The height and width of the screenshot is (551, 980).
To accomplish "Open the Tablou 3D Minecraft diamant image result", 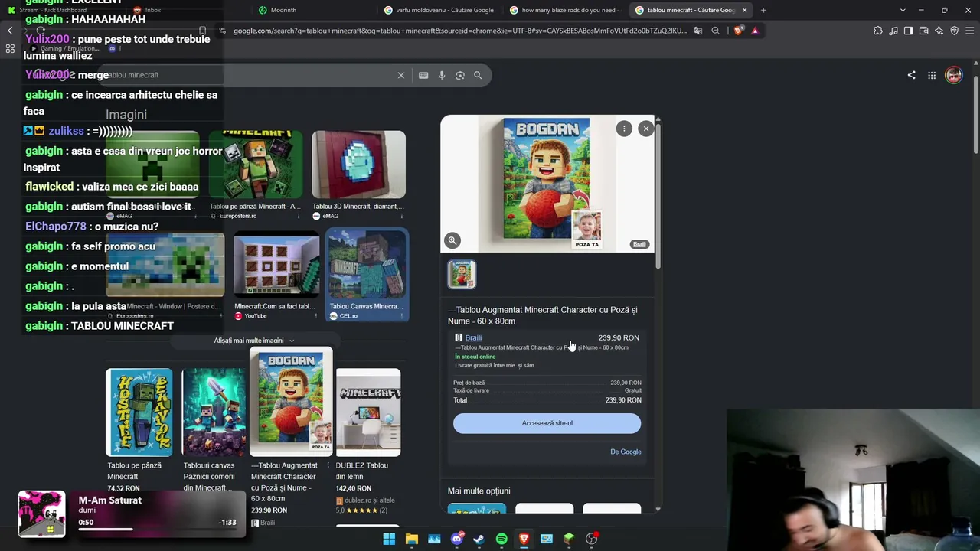I will [358, 174].
